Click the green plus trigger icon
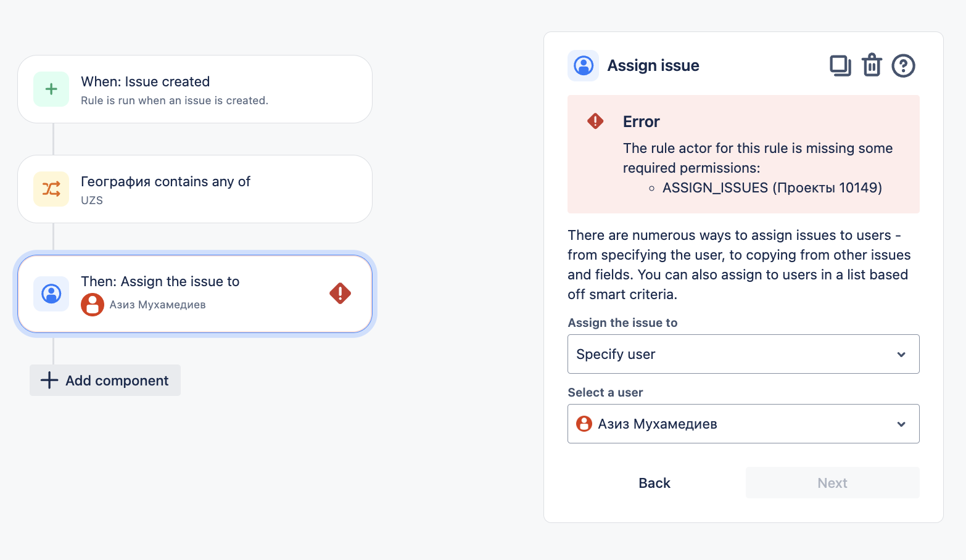Image resolution: width=966 pixels, height=560 pixels. (51, 89)
